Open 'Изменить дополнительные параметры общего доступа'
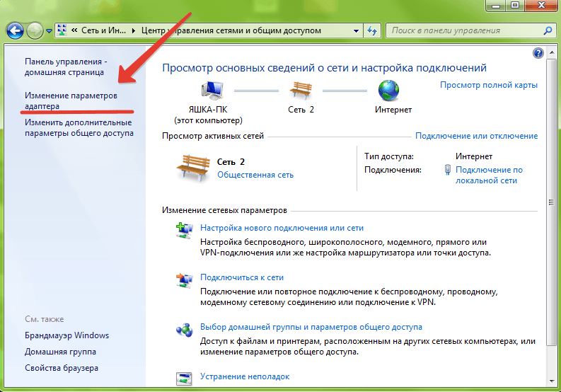Viewport: 561px width, 392px height. [x=79, y=128]
